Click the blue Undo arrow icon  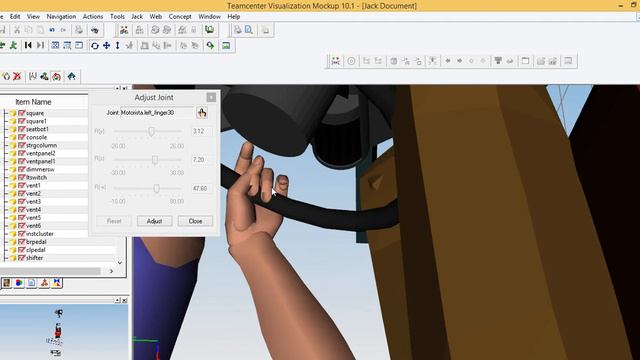coord(52,30)
